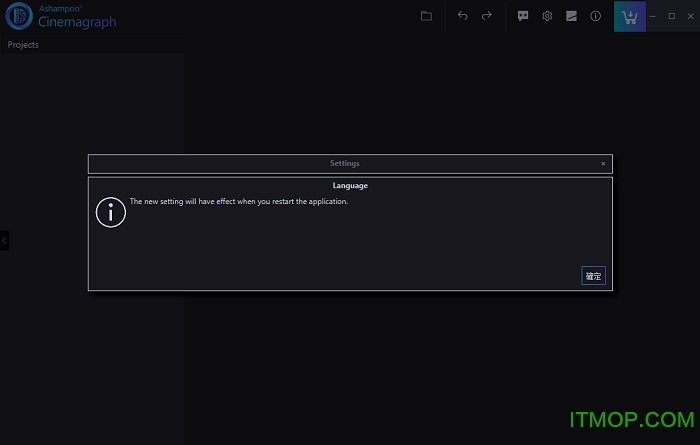The height and width of the screenshot is (445, 700).
Task: Click the skin/theme icon in the toolbar
Action: pyautogui.click(x=571, y=16)
